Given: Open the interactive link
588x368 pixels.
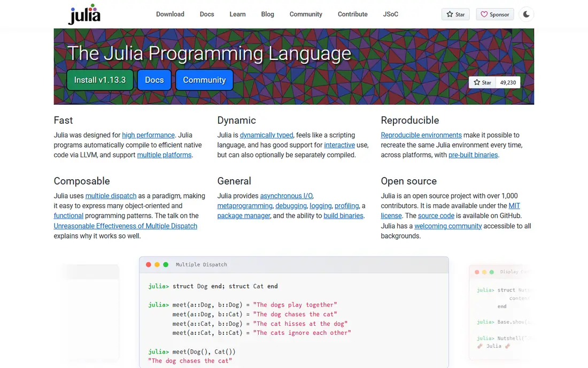Looking at the screenshot, I should pyautogui.click(x=339, y=145).
